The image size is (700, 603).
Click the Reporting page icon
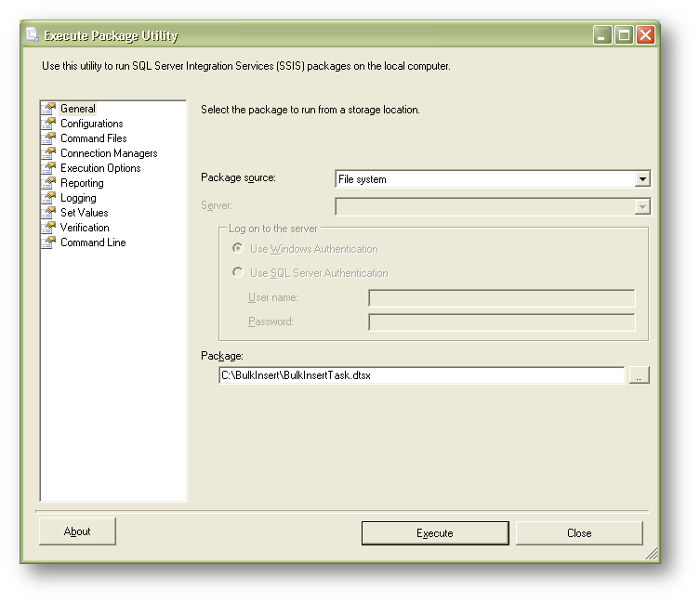pyautogui.click(x=49, y=183)
